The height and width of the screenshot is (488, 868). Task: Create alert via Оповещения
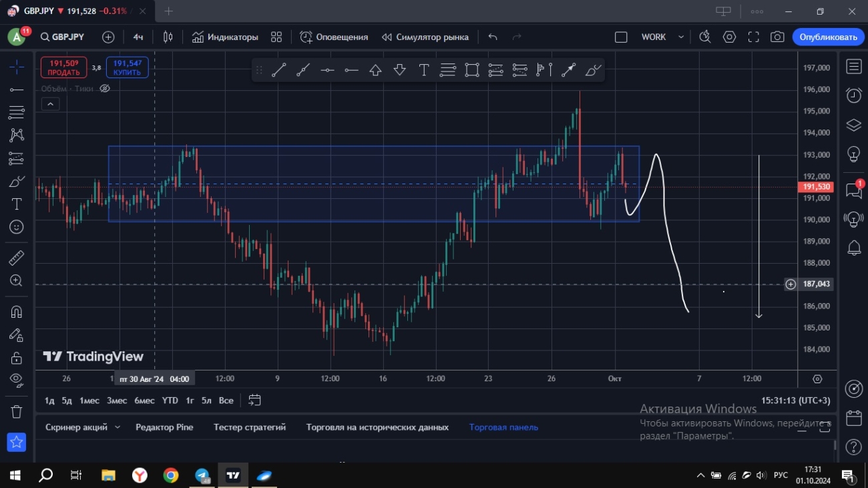pyautogui.click(x=334, y=37)
